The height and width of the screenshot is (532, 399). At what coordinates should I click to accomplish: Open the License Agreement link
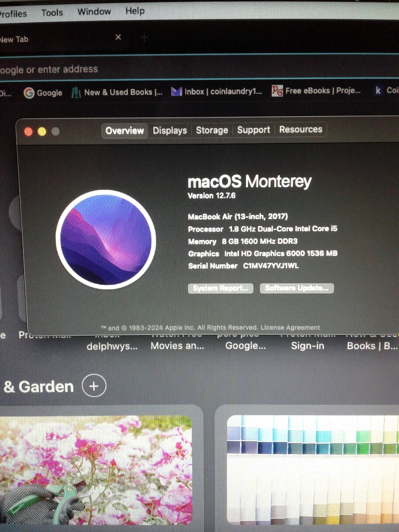pyautogui.click(x=290, y=327)
